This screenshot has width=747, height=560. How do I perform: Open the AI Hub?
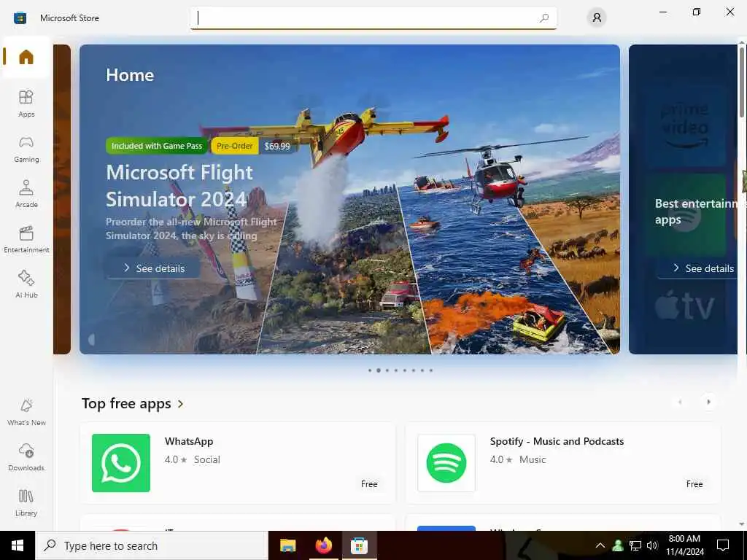(x=26, y=284)
